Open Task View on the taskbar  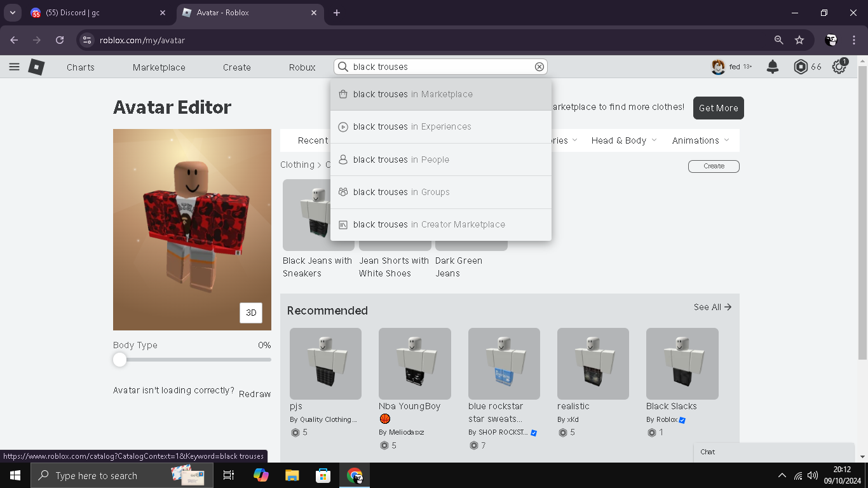[229, 475]
